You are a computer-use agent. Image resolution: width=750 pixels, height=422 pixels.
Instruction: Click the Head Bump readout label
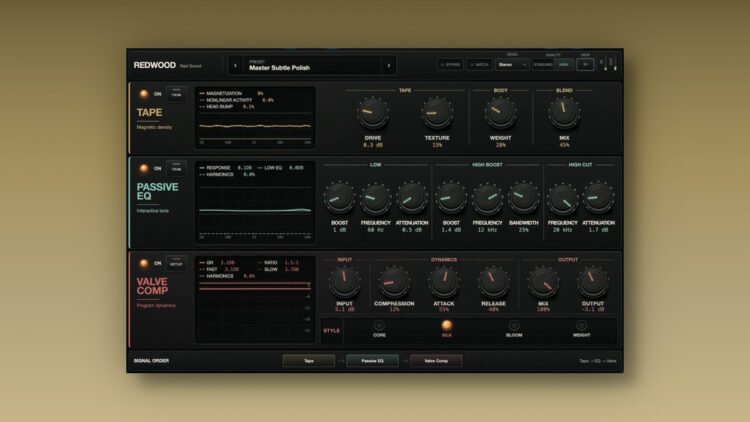(220, 107)
